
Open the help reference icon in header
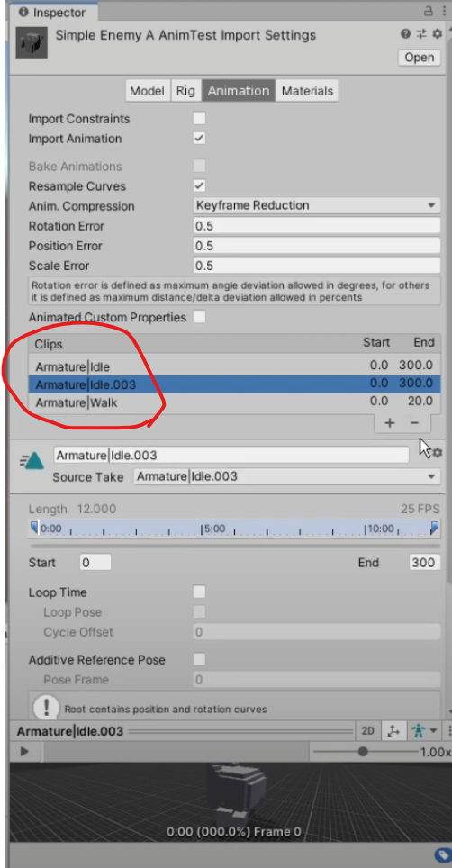point(405,34)
